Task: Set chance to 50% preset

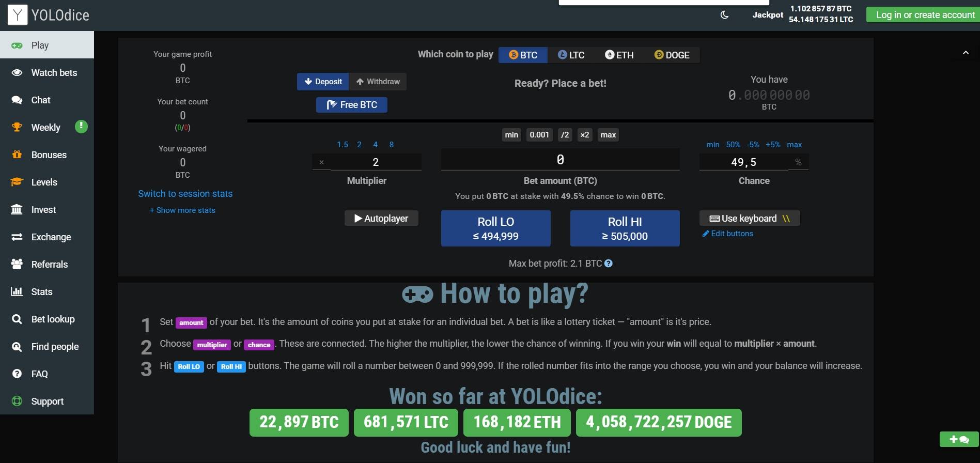Action: [x=733, y=145]
